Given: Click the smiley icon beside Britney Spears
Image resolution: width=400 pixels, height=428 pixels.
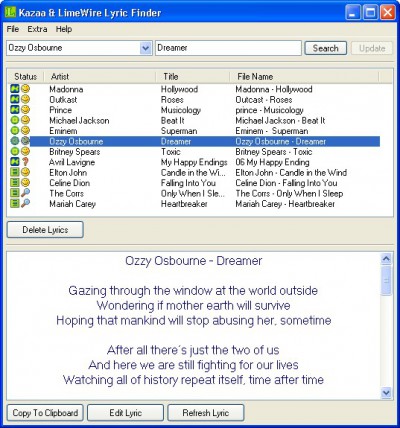Looking at the screenshot, I should [x=25, y=151].
